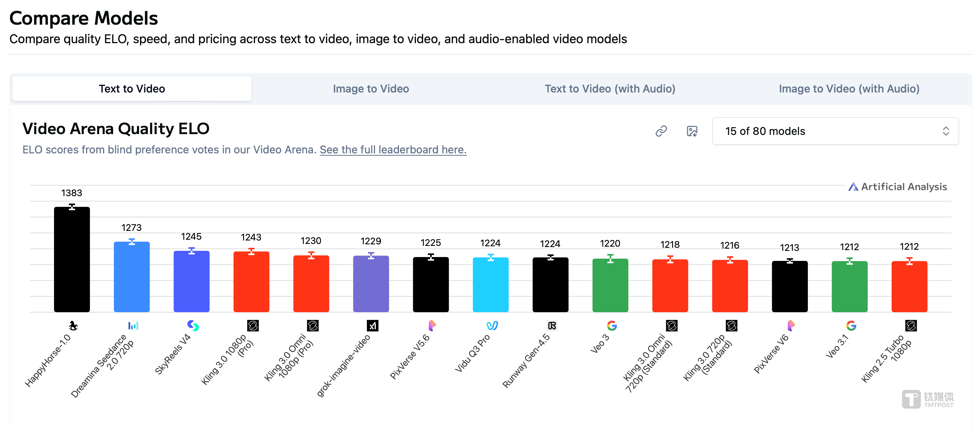Viewport: 980px width, 427px height.
Task: Click the black HappyHorse-1.0 bar (1383)
Action: (x=72, y=259)
